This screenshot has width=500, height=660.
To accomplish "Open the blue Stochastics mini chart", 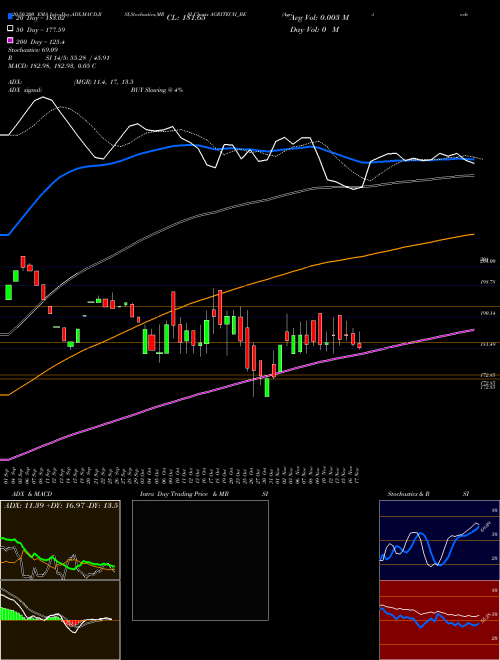I will (439, 540).
